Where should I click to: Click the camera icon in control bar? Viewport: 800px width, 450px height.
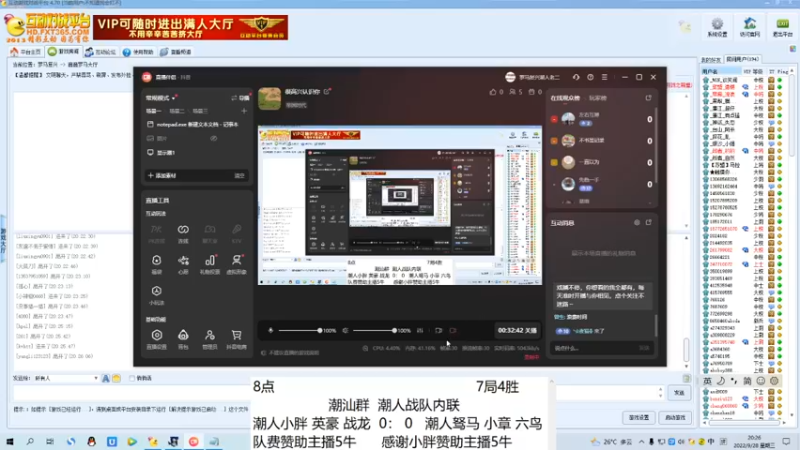[x=438, y=331]
